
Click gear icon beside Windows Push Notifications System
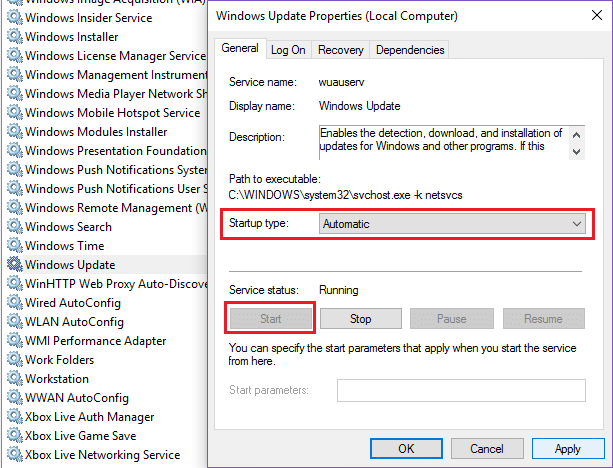click(x=15, y=169)
